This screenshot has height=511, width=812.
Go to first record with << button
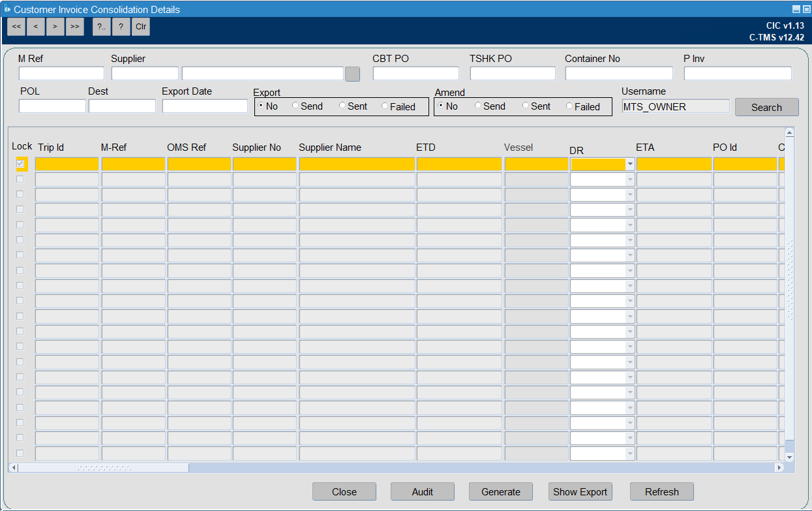[16, 27]
